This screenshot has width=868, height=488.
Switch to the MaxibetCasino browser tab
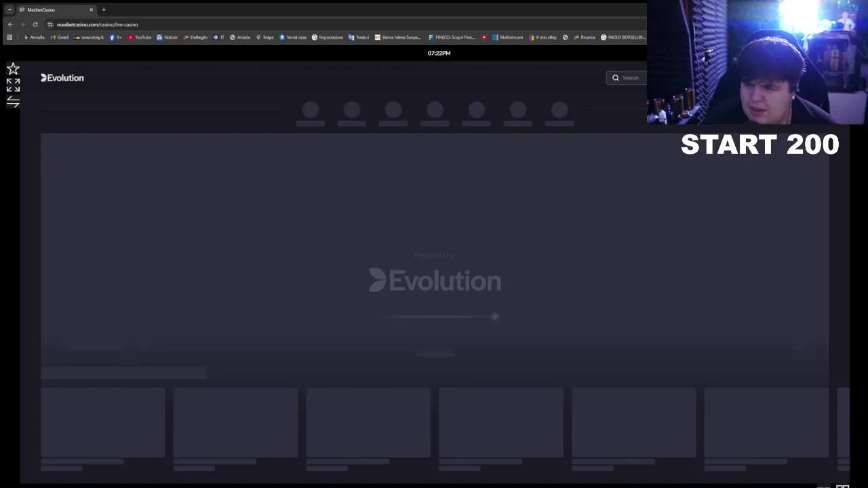click(x=56, y=9)
